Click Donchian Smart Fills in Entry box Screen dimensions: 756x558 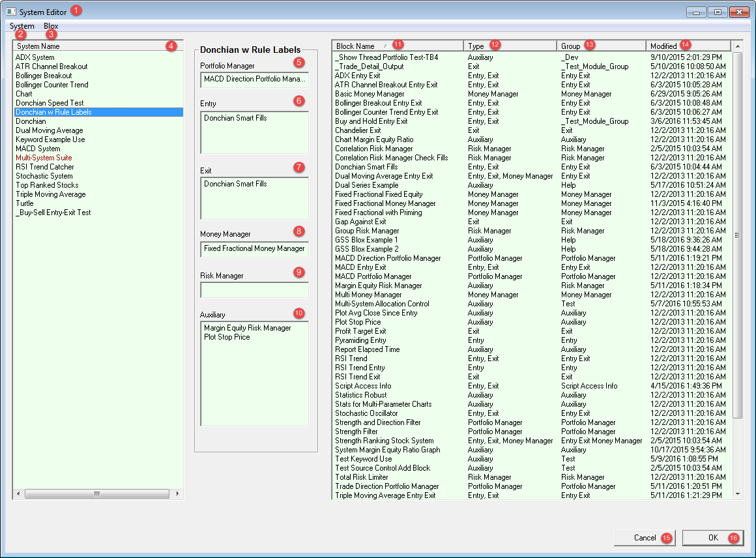click(235, 118)
